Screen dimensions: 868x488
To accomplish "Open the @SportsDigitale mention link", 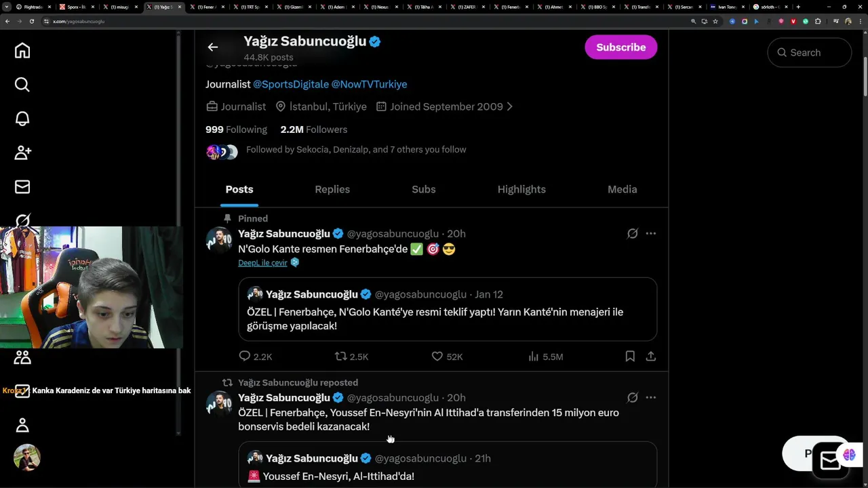I will point(290,84).
